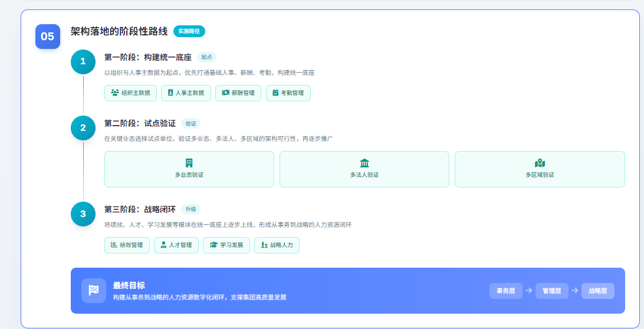The image size is (644, 329).
Task: Click the 验证 label next to 第二阶段
Action: pyautogui.click(x=190, y=123)
